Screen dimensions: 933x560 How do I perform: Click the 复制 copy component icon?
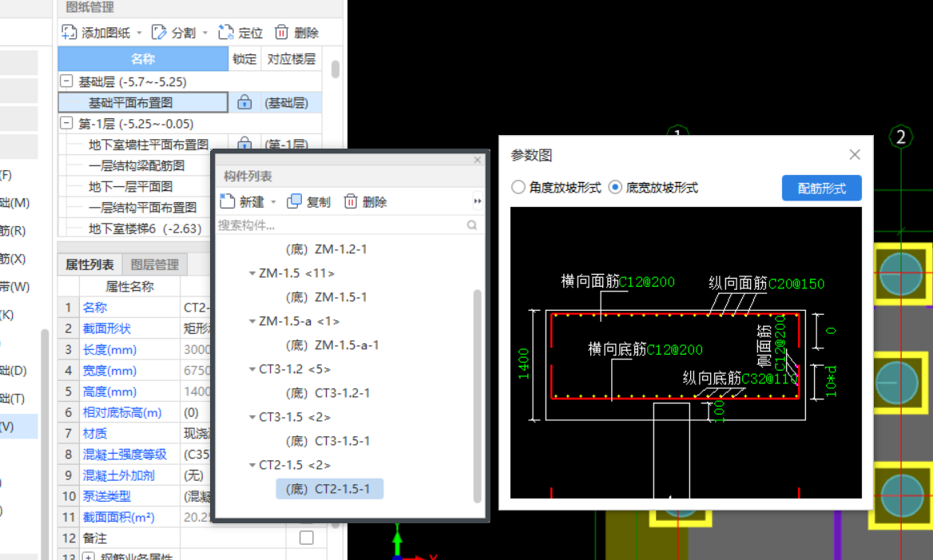[294, 201]
